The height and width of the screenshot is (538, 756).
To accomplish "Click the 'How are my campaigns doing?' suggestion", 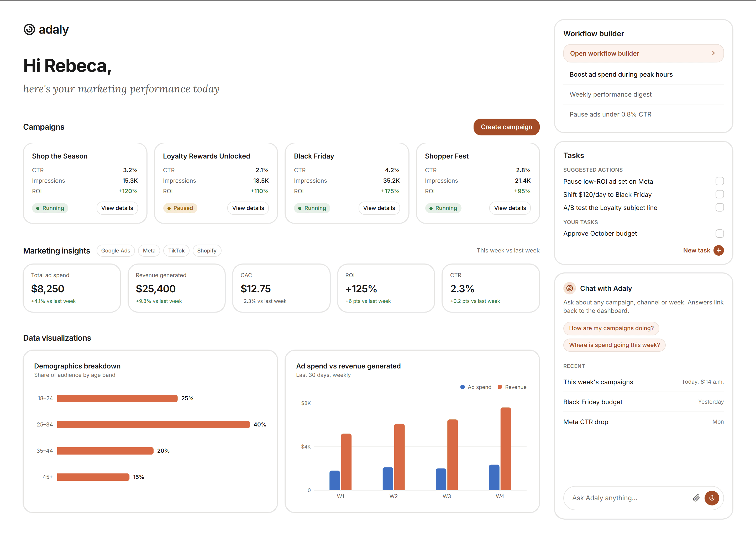I will pos(611,328).
